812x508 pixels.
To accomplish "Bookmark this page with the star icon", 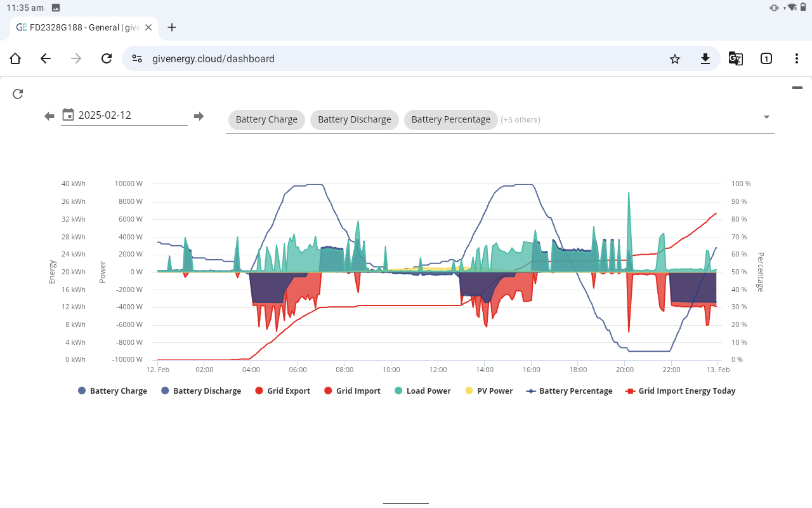I will pyautogui.click(x=675, y=59).
